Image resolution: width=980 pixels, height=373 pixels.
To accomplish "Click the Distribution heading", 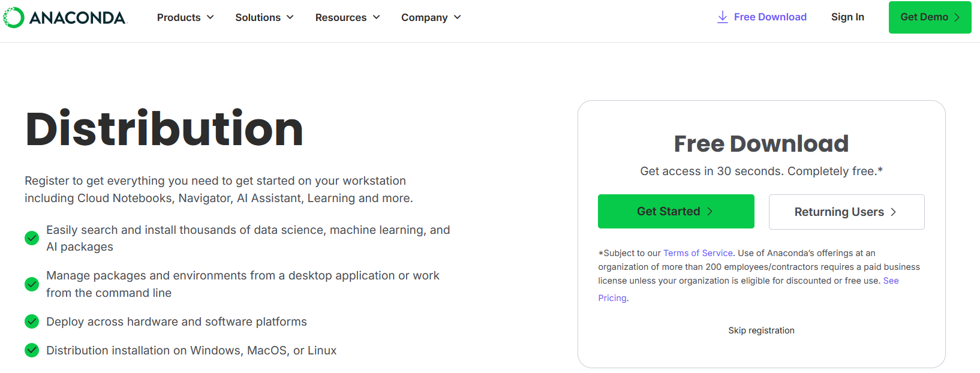I will point(164,129).
